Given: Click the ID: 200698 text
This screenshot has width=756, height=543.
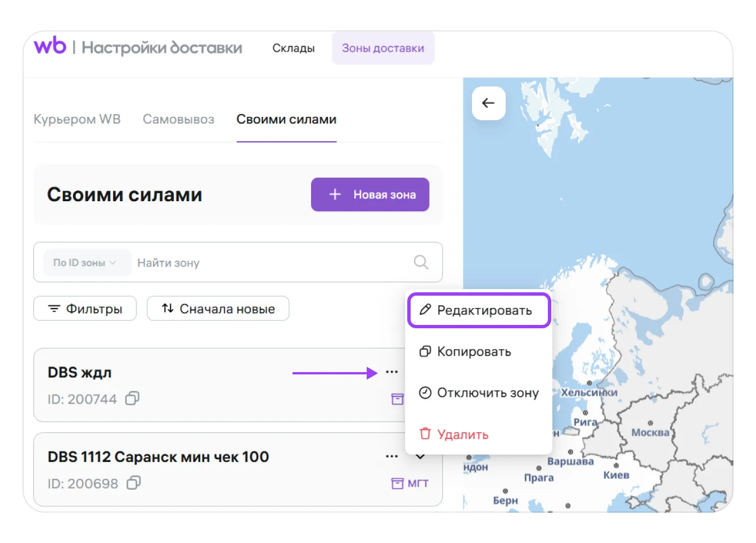Looking at the screenshot, I should coord(83,483).
